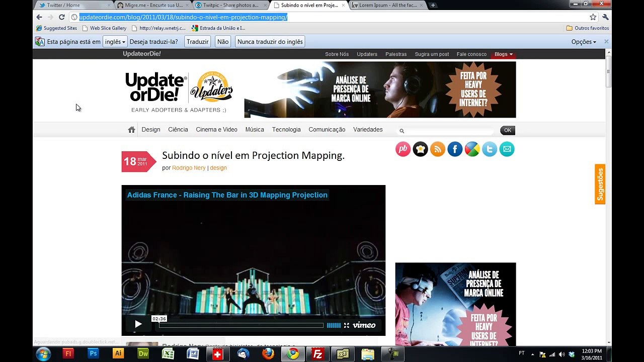644x362 pixels.
Task: Click 'Nunca traduzir do inglês' button
Action: pos(270,42)
